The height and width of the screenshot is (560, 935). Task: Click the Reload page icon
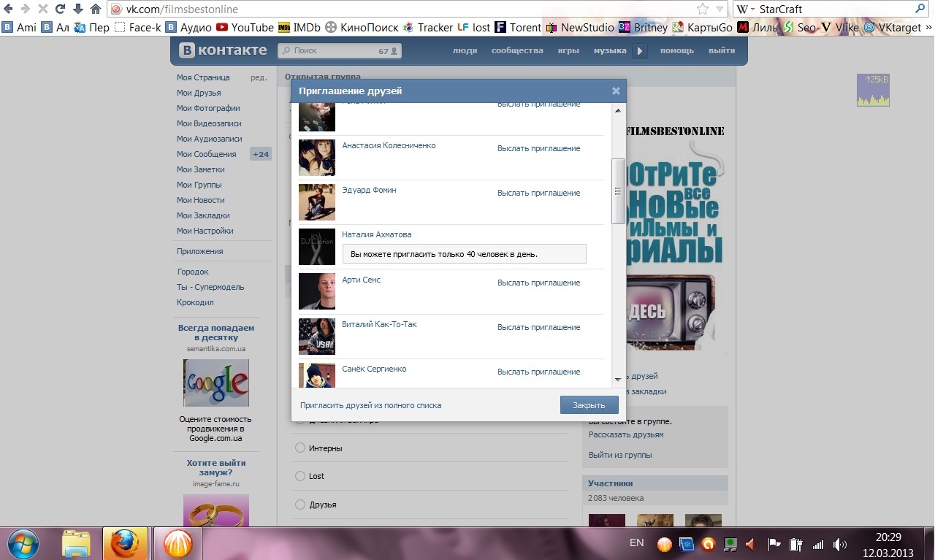(x=60, y=9)
